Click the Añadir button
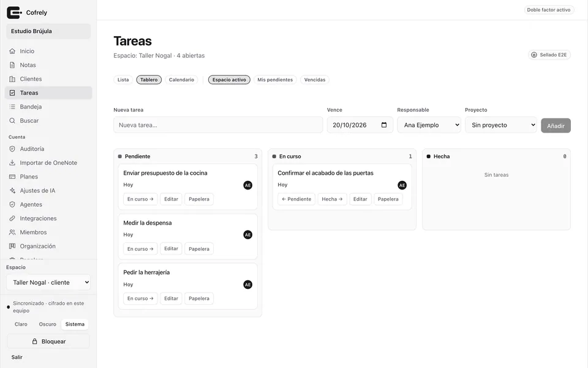The height and width of the screenshot is (368, 588). click(556, 126)
